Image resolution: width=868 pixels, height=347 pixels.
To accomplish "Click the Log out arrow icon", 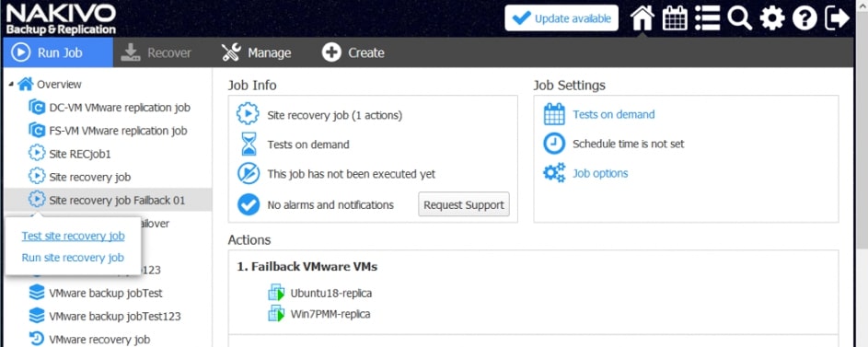I will tap(837, 18).
